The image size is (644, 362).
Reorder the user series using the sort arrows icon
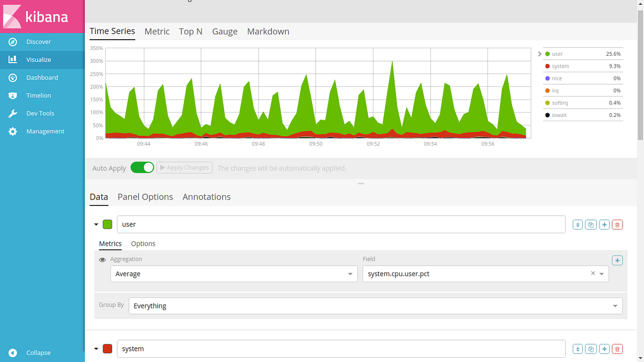coord(577,224)
